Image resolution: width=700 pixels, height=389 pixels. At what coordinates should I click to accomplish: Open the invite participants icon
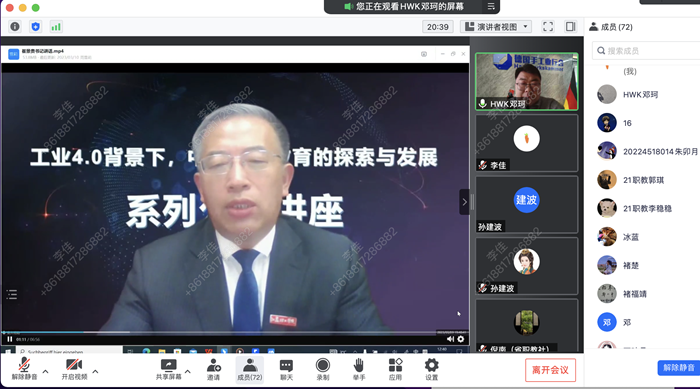[x=213, y=370]
